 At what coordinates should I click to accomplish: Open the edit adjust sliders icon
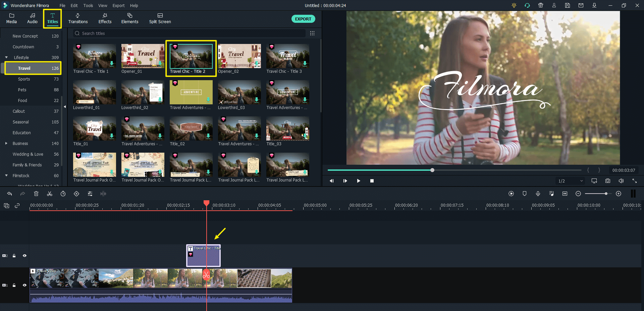pos(90,194)
